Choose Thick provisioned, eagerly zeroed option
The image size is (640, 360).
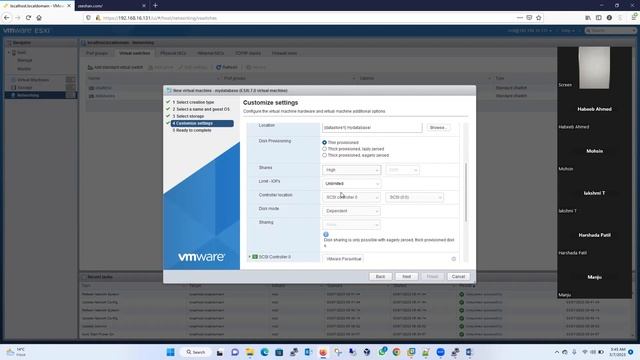point(324,155)
